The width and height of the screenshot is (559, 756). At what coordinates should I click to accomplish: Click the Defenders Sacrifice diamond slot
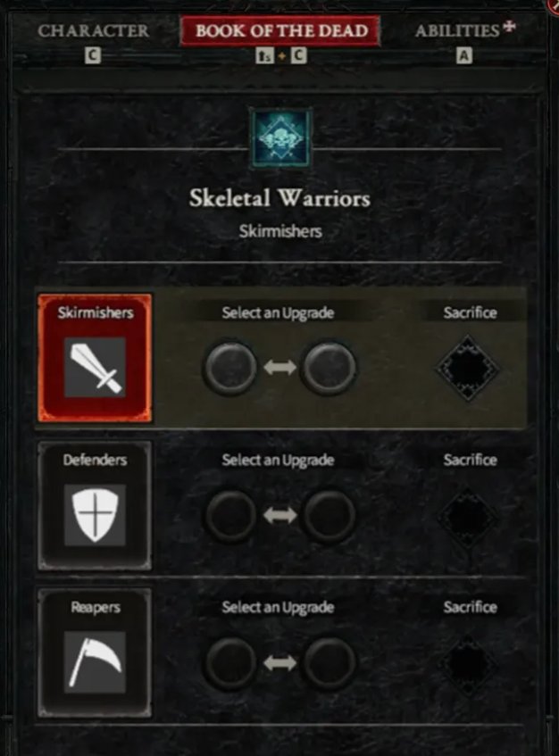[x=468, y=517]
